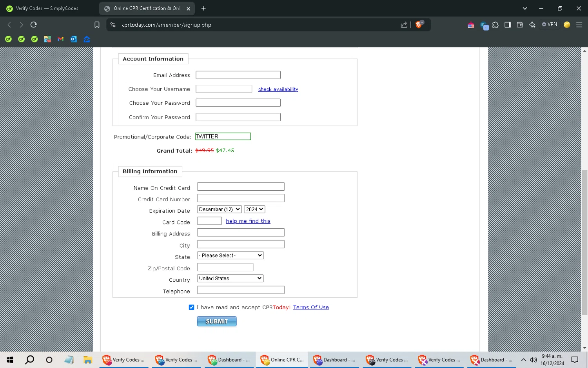Open the help me find this link
The image size is (588, 368).
(x=248, y=221)
